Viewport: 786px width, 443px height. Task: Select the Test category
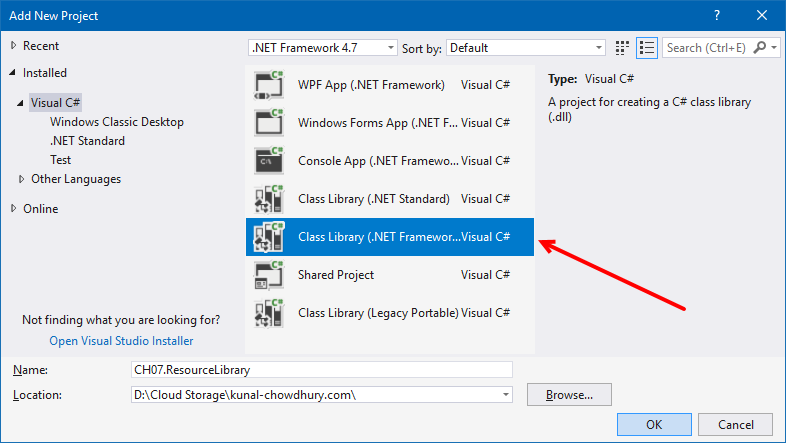click(61, 160)
